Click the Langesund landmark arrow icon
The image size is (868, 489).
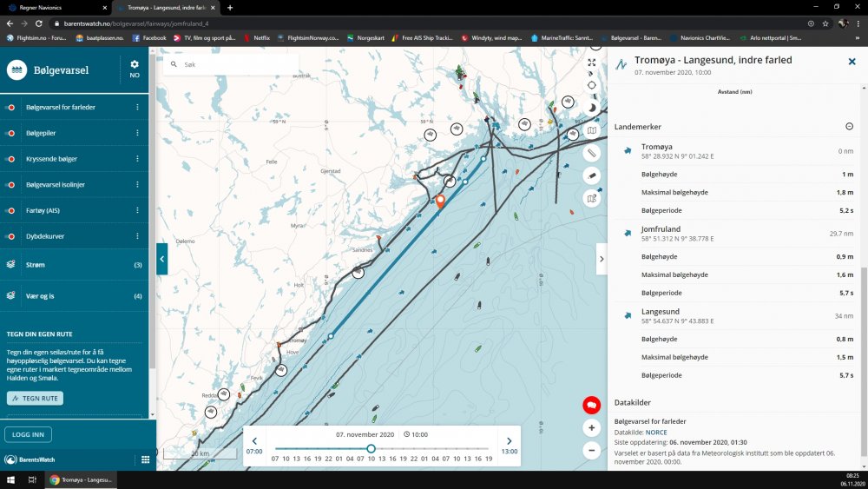pyautogui.click(x=628, y=315)
